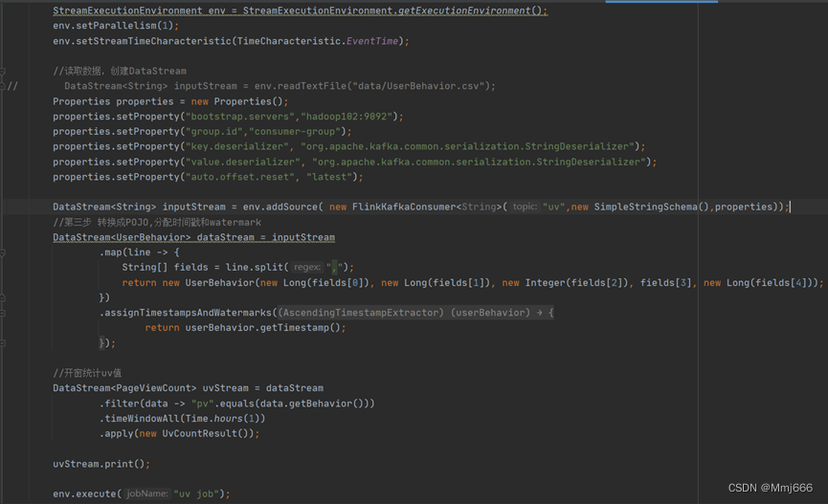The height and width of the screenshot is (504, 828).
Task: Click fold end marker beside the }); line
Action: pos(3,343)
